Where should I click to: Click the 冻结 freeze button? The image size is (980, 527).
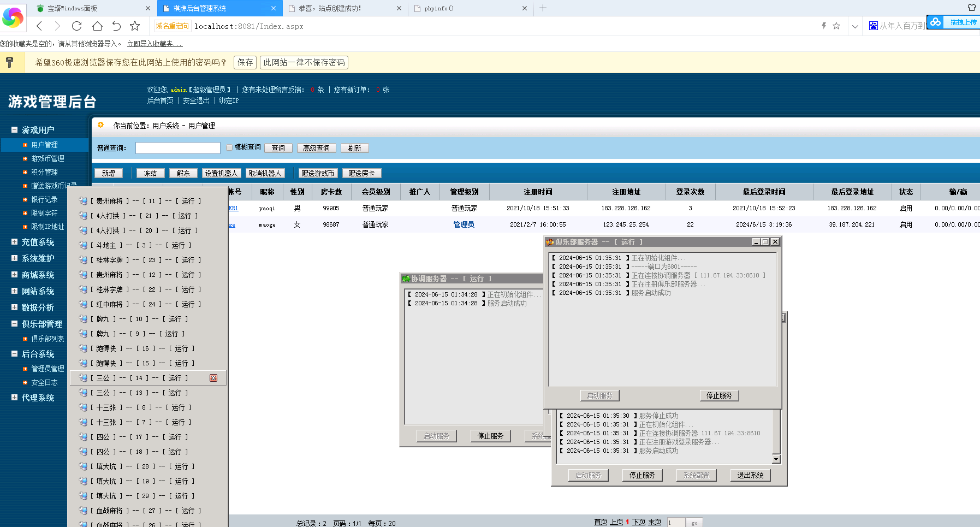point(151,173)
